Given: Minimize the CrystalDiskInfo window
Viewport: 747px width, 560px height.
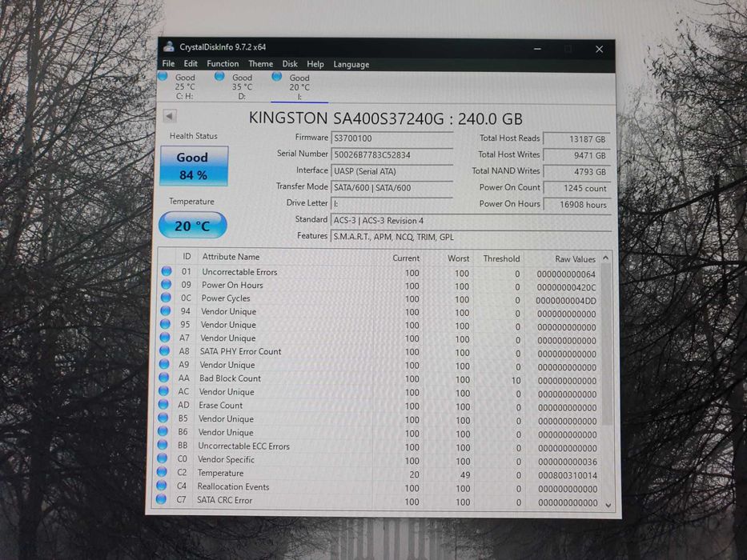Looking at the screenshot, I should [537, 49].
